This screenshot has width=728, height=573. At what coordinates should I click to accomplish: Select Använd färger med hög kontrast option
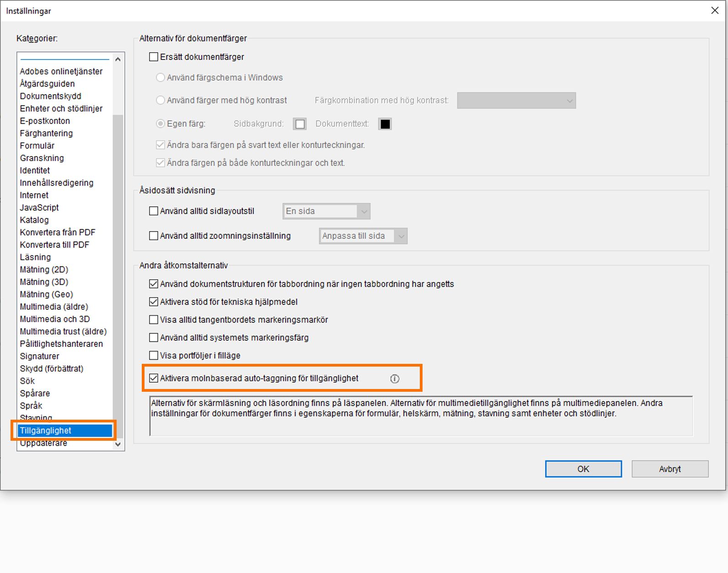[161, 100]
